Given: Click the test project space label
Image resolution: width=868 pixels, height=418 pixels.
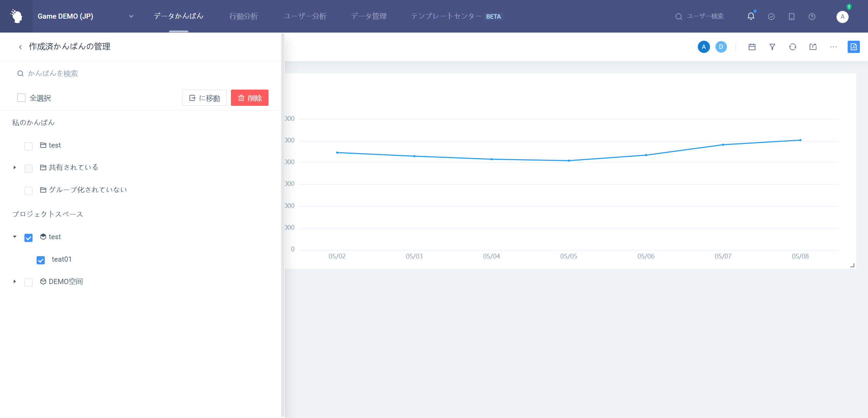Looking at the screenshot, I should (x=55, y=237).
